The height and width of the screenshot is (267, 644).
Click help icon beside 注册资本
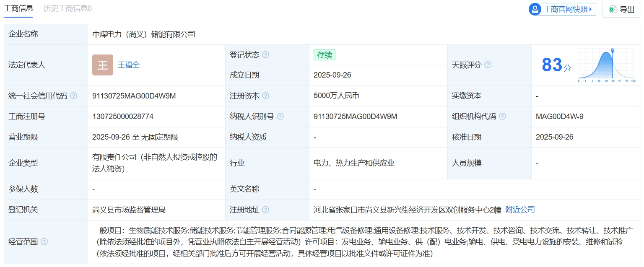tap(265, 96)
